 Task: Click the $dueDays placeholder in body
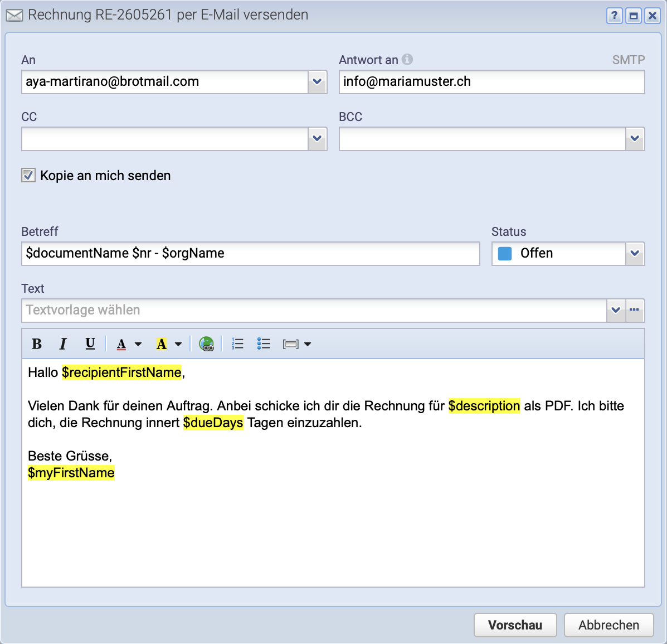tap(213, 423)
